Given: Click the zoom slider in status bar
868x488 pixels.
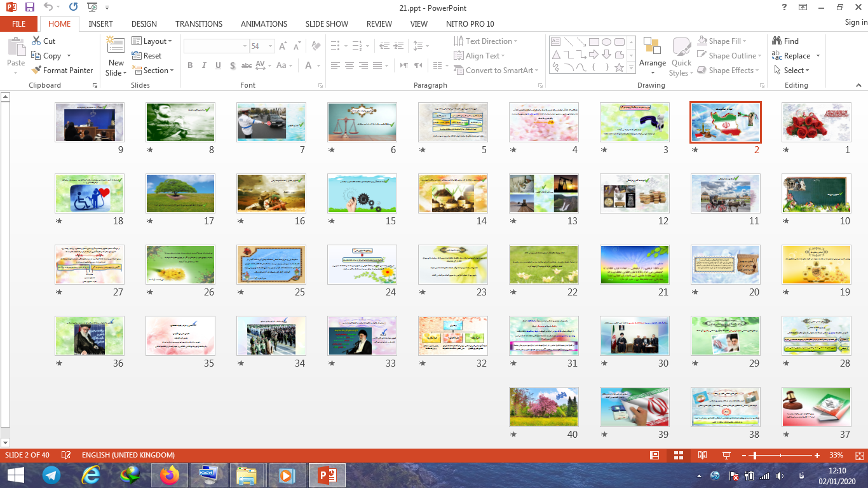Looking at the screenshot, I should [x=754, y=456].
